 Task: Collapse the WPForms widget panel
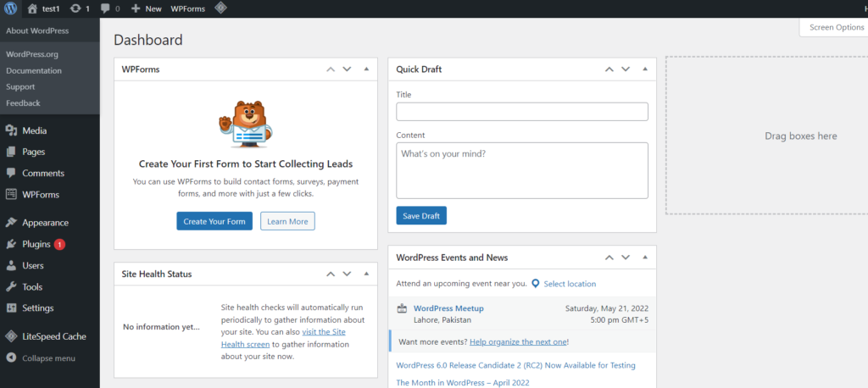pyautogui.click(x=366, y=69)
